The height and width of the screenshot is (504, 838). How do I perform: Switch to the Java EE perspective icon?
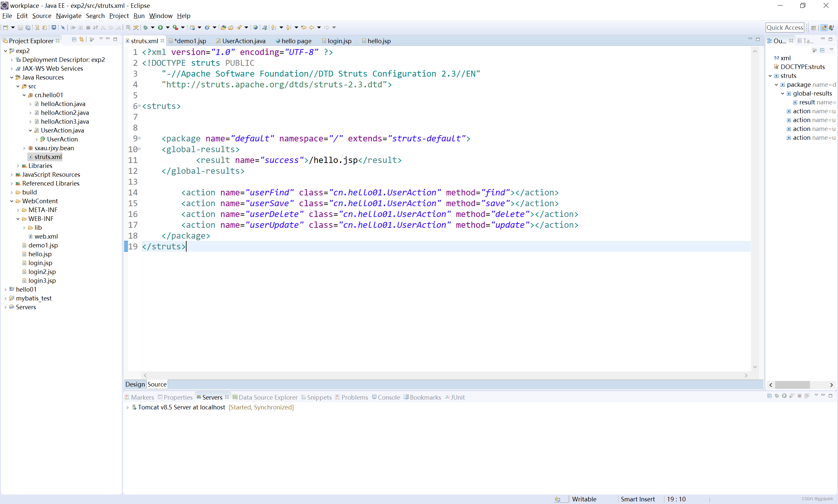point(824,28)
